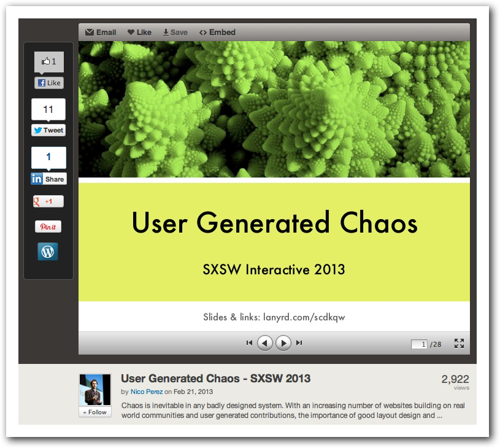Click the Facebook thumbs-up count bubble
This screenshot has height=448, width=500.
(49, 61)
